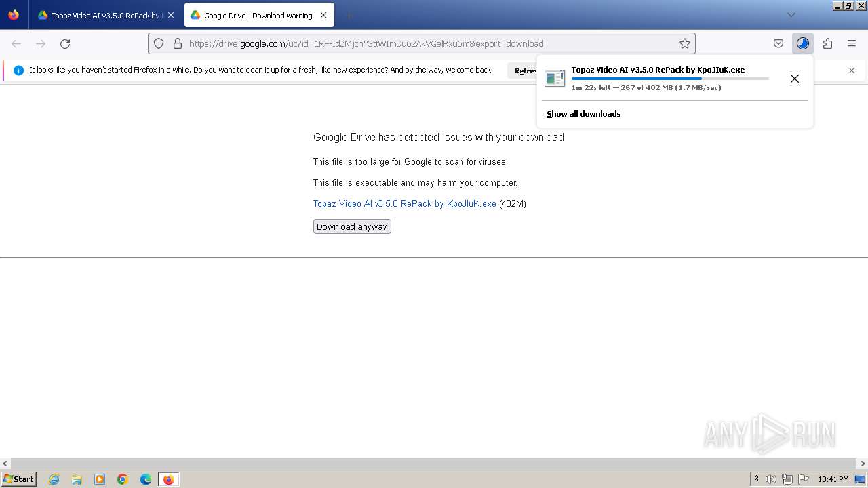Viewport: 868px width, 488px height.
Task: Close the Topaz Video AI tab
Action: (x=171, y=15)
